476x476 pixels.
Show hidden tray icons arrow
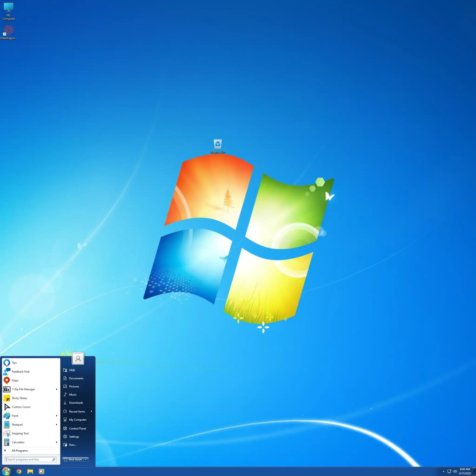[x=443, y=471]
